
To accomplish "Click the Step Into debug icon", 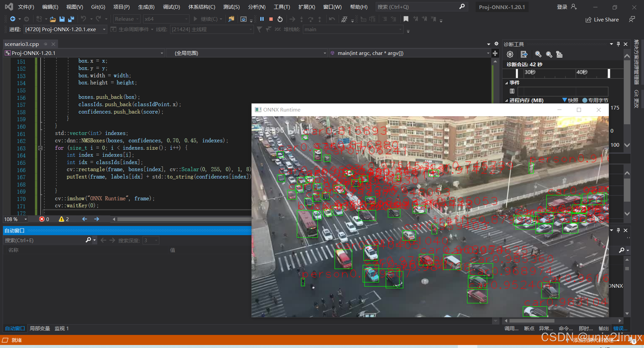I will pyautogui.click(x=302, y=19).
